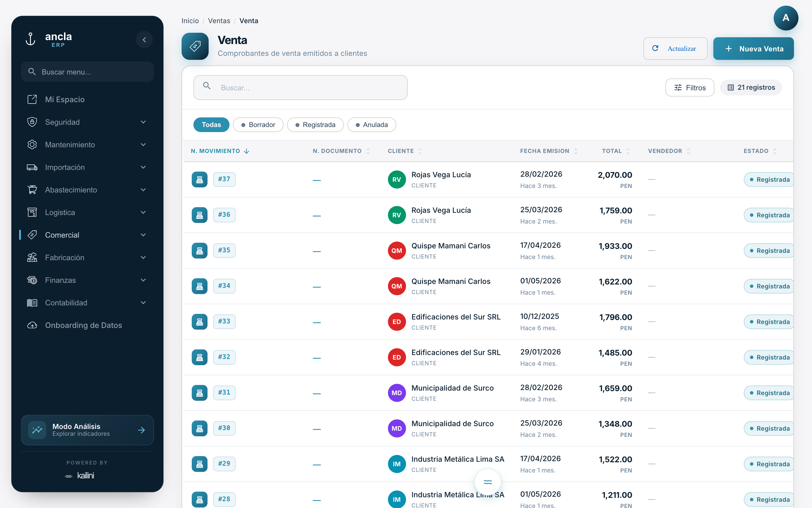Filter sales by Registrada status

(x=315, y=125)
